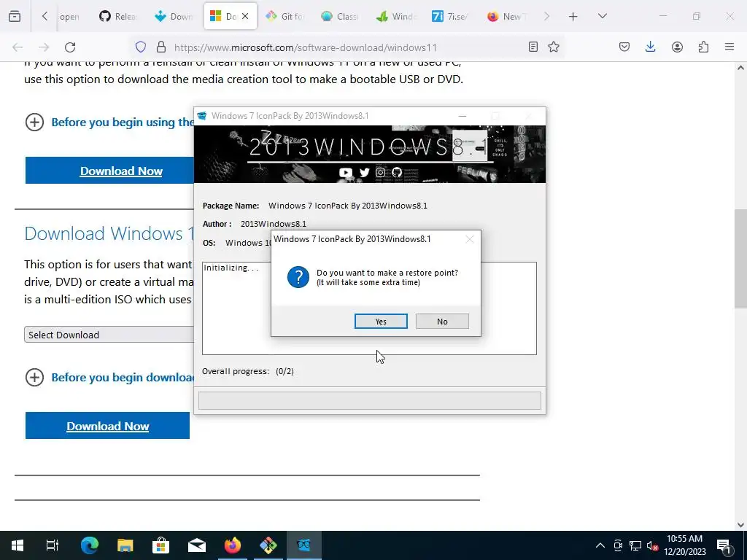Image resolution: width=747 pixels, height=560 pixels.
Task: Click the Firefox View icon
Action: pyautogui.click(x=15, y=16)
